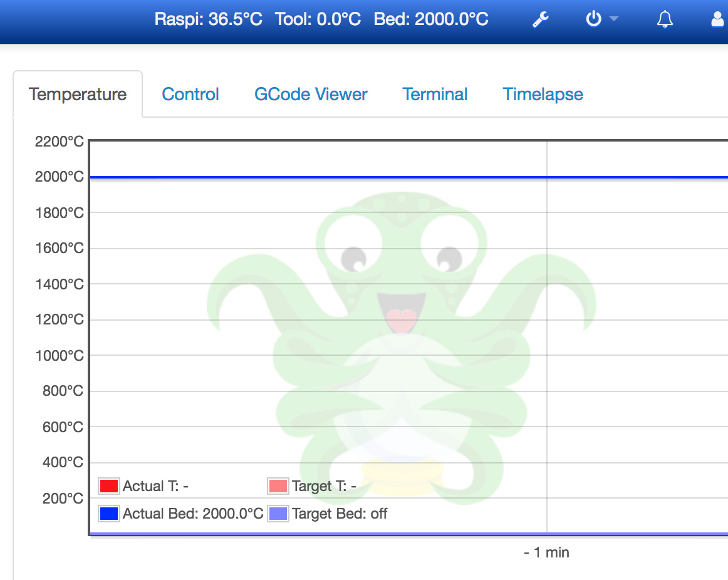This screenshot has height=580, width=728.
Task: Open the system power menu icon
Action: click(x=593, y=19)
